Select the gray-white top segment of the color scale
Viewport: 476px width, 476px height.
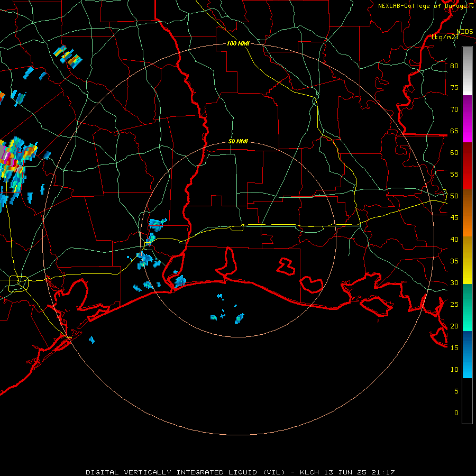point(467,71)
